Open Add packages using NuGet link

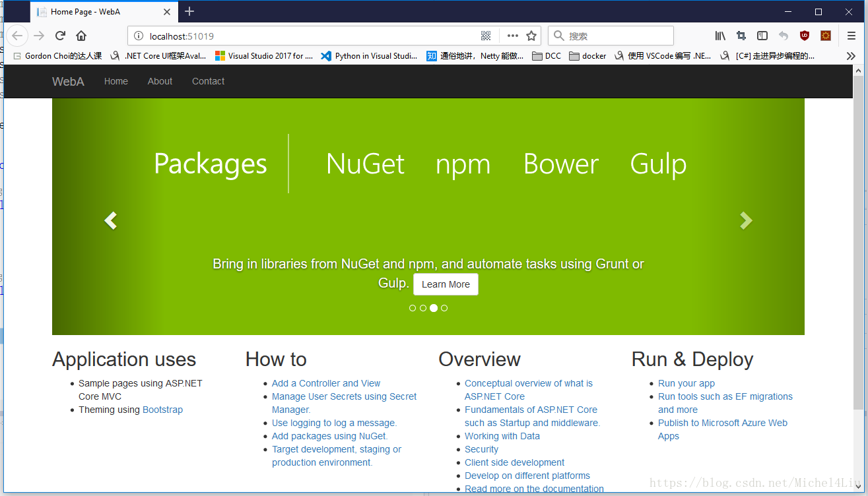tap(329, 436)
